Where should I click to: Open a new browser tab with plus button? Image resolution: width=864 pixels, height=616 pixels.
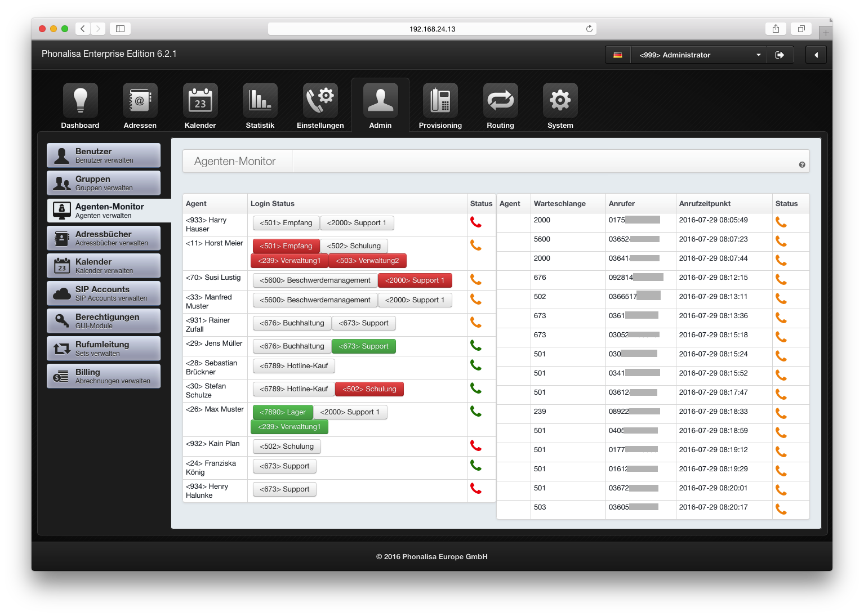coord(826,33)
